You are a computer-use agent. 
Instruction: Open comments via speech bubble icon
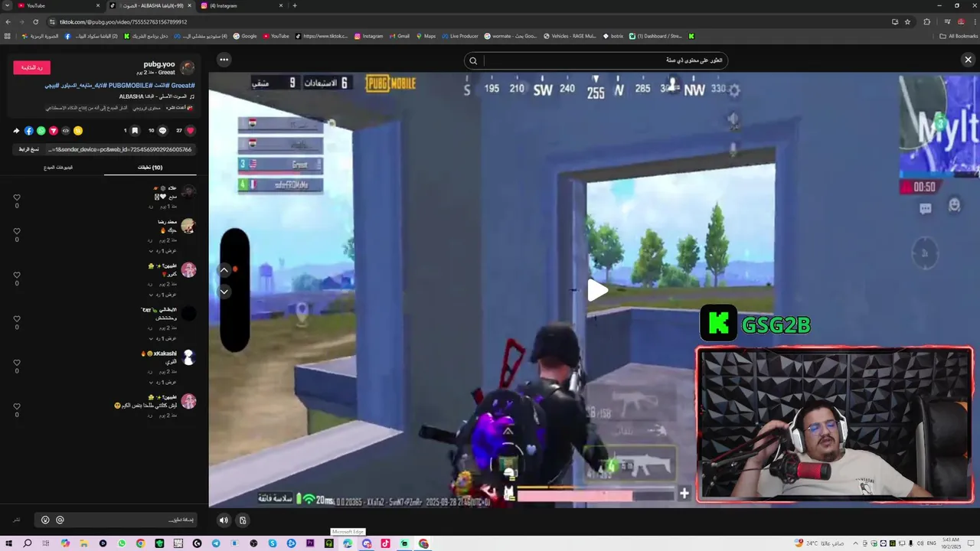click(x=162, y=131)
